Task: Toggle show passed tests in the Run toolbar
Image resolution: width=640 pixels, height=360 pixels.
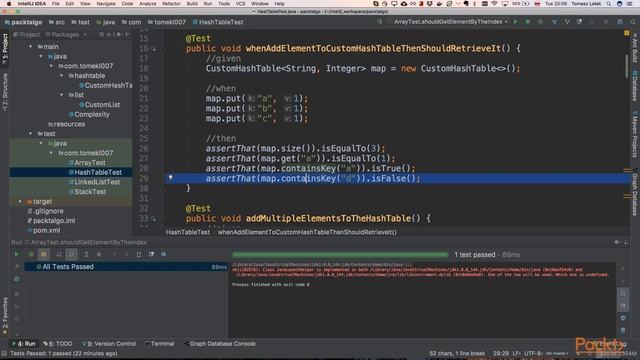Action: (31, 254)
